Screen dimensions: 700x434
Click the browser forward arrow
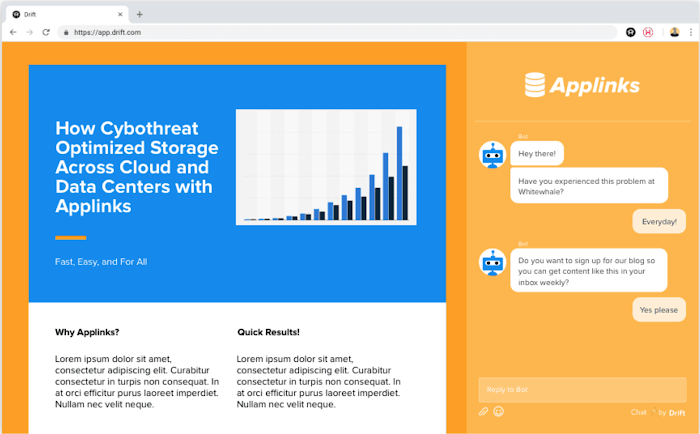29,32
